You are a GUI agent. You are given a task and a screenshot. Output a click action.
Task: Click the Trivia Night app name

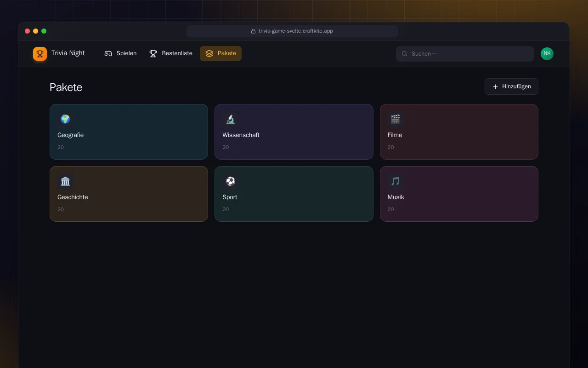68,53
